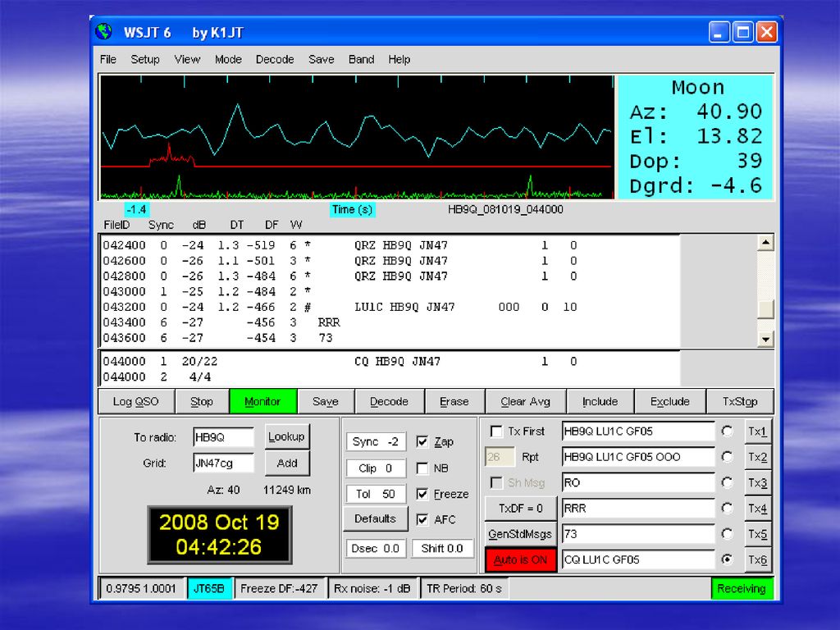Screen dimensions: 840x630
Task: Click the Decode button in the button row
Action: click(389, 401)
